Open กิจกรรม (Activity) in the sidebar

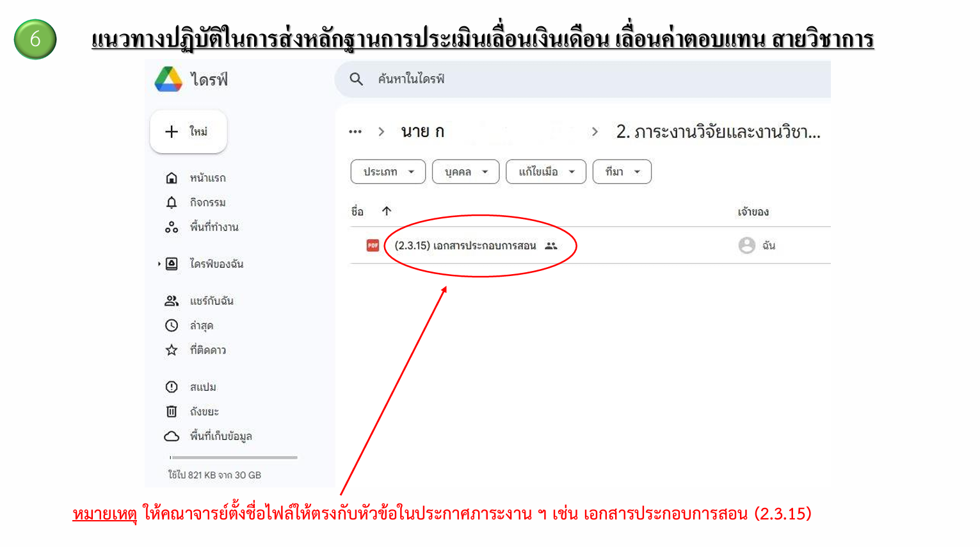[x=208, y=202]
